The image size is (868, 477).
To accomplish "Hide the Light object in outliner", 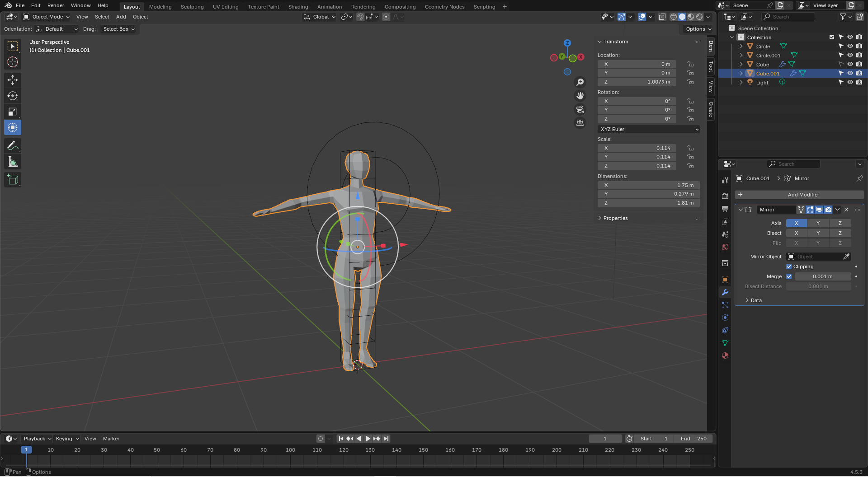I will click(850, 82).
